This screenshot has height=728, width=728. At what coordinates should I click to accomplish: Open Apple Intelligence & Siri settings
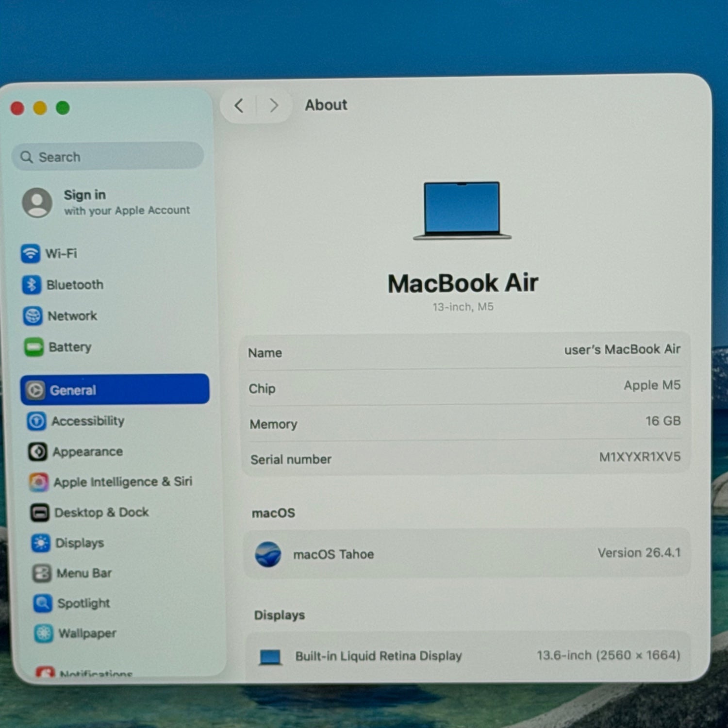coord(118,482)
